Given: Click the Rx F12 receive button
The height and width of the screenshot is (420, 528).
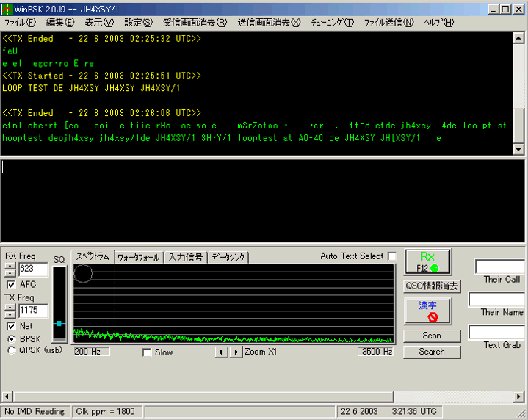Looking at the screenshot, I should tap(428, 261).
